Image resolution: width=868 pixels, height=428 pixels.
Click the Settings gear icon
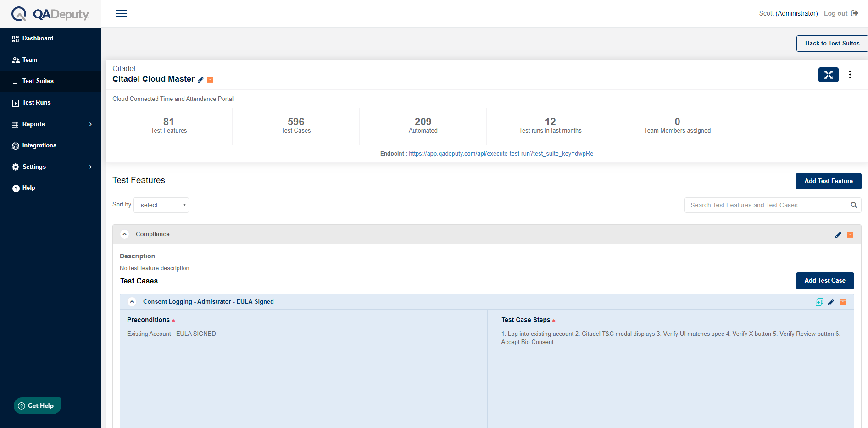tap(16, 167)
